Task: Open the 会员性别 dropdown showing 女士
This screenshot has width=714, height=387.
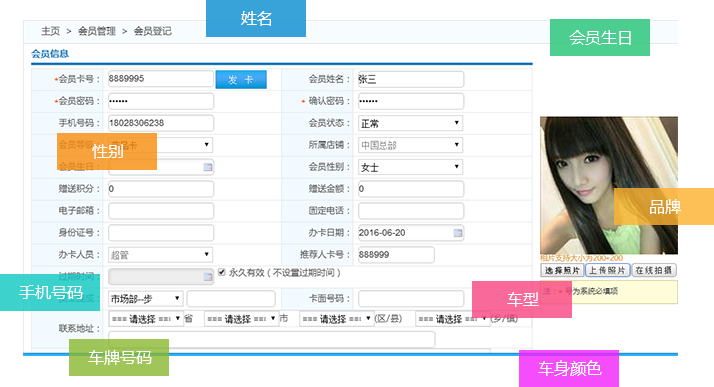Action: (410, 167)
